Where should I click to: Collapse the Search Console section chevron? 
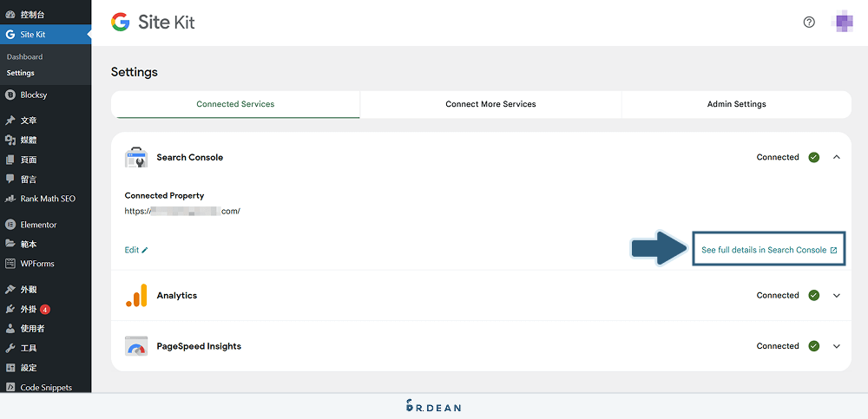point(837,157)
